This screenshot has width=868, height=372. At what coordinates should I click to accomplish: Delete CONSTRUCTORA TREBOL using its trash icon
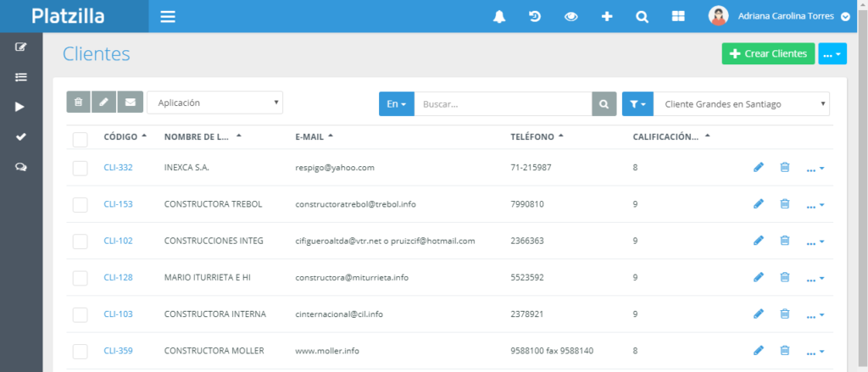click(784, 204)
